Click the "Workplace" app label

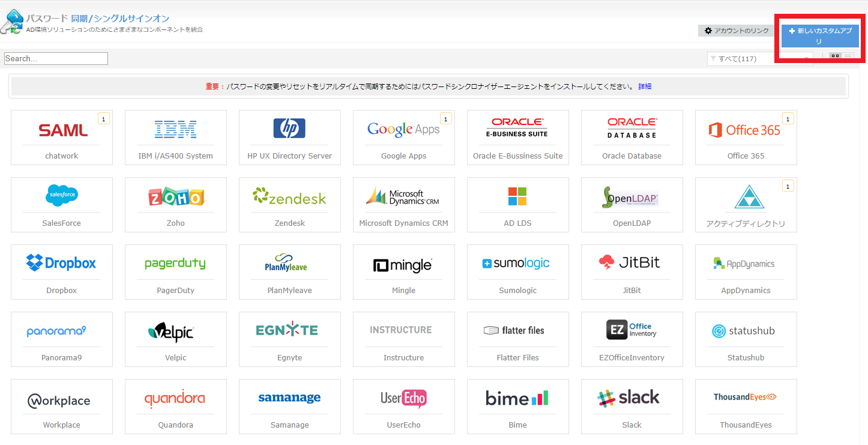(x=61, y=425)
